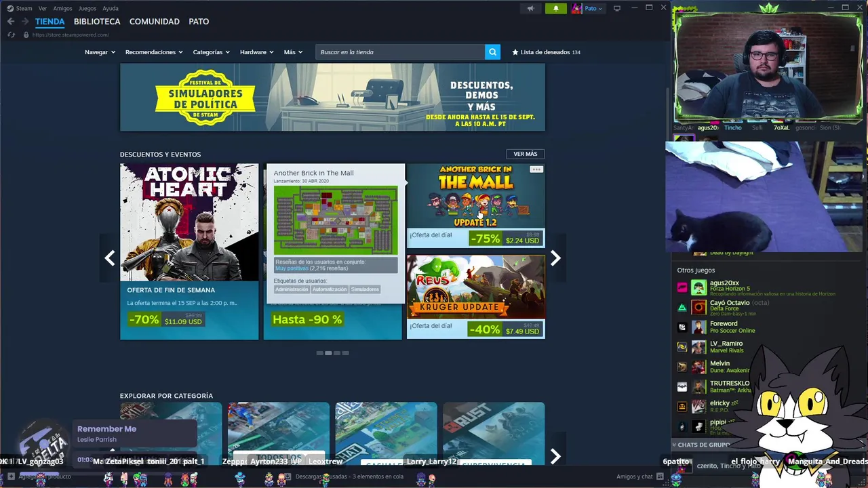Open the Descargas status in the bottom bar
Image resolution: width=868 pixels, height=488 pixels.
click(x=349, y=476)
